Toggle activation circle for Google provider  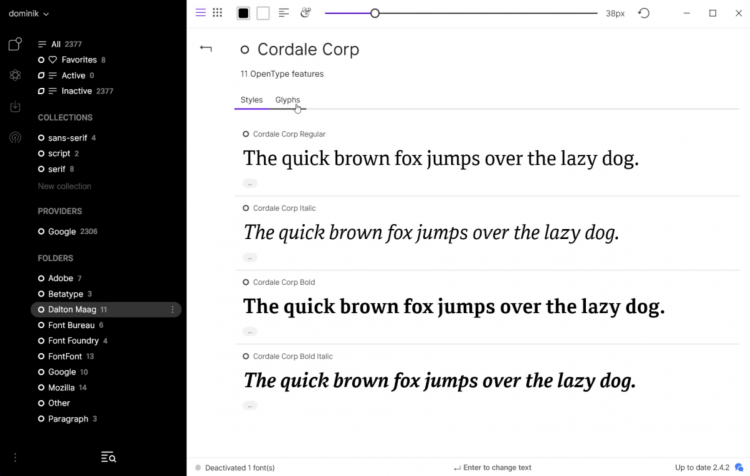pyautogui.click(x=41, y=232)
